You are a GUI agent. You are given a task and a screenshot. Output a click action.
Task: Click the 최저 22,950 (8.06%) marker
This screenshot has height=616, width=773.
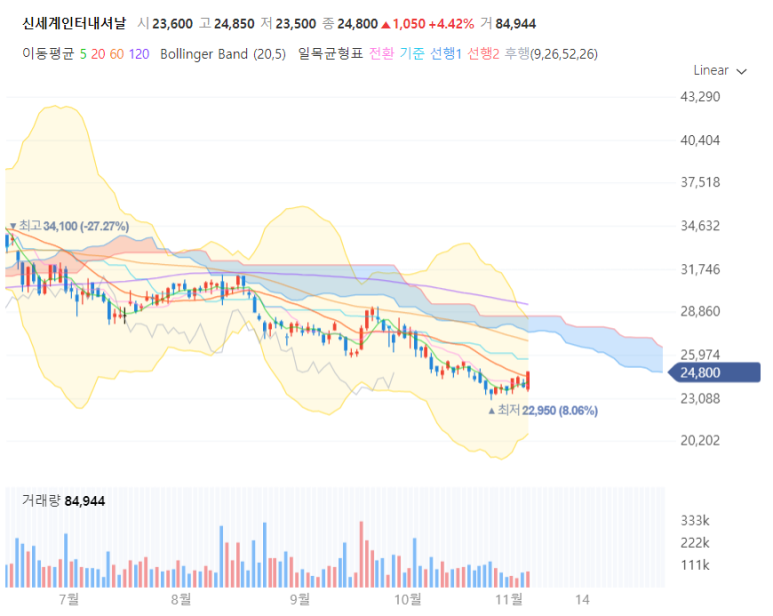543,411
